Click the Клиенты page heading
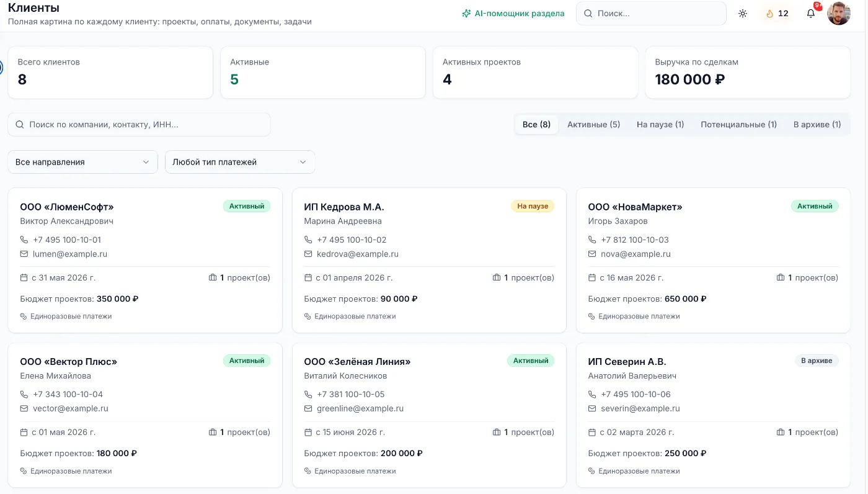This screenshot has width=868, height=494. click(33, 8)
